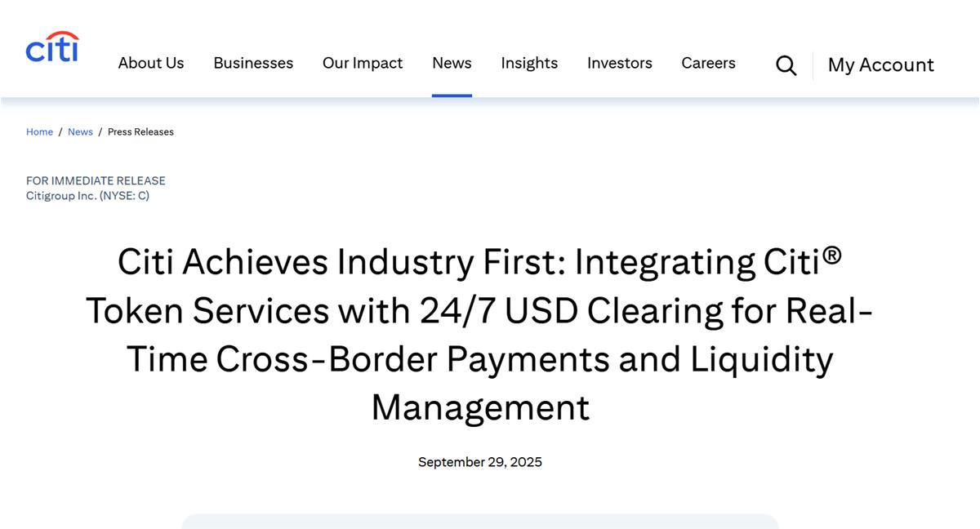Go to the Insights section
The height and width of the screenshot is (529, 980).
529,64
